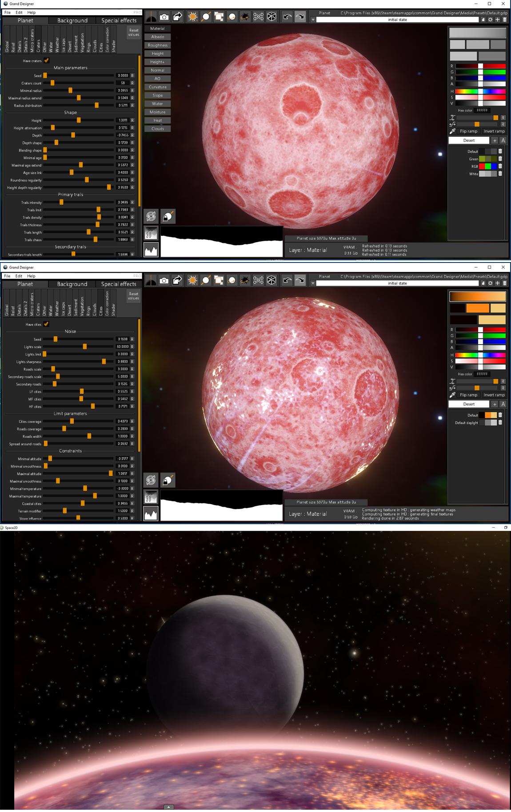The width and height of the screenshot is (511, 812).
Task: Reset Craters count with its R button
Action: [132, 83]
